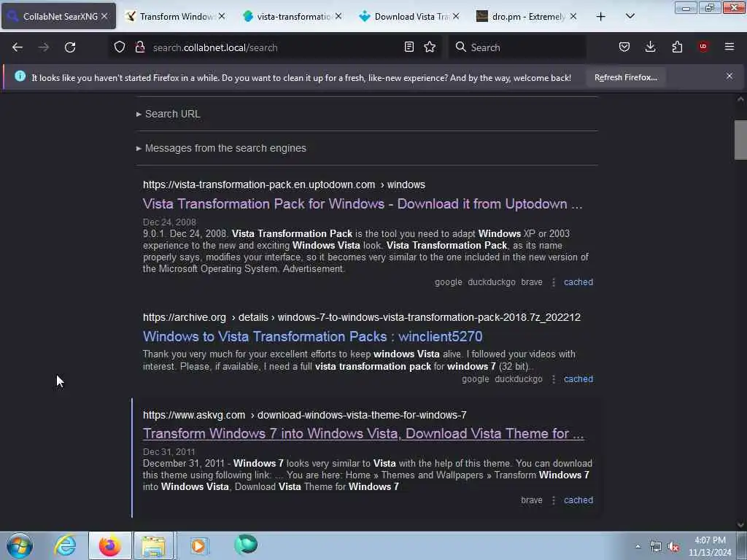Open the network status tray icon

(x=656, y=546)
